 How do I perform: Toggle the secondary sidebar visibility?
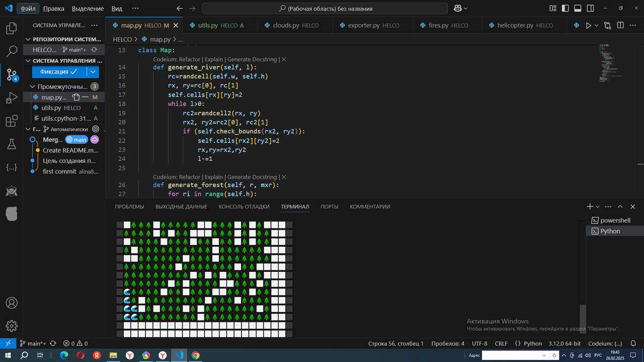click(590, 9)
